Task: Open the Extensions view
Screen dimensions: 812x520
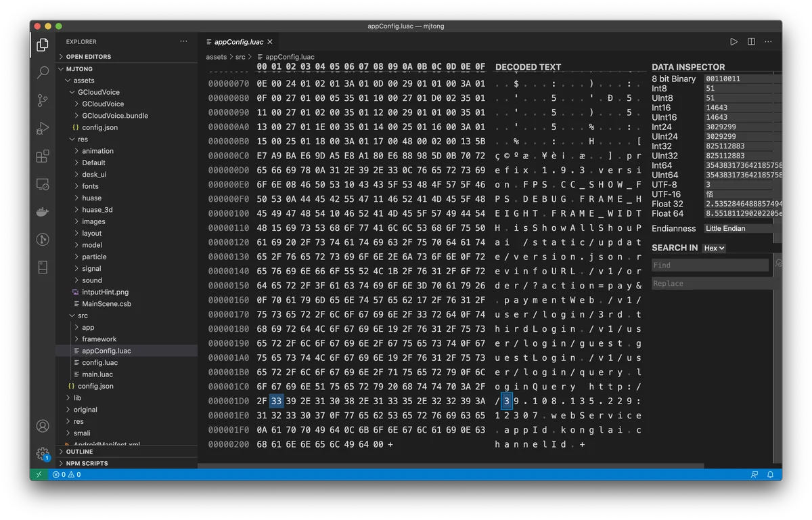Action: coord(43,156)
